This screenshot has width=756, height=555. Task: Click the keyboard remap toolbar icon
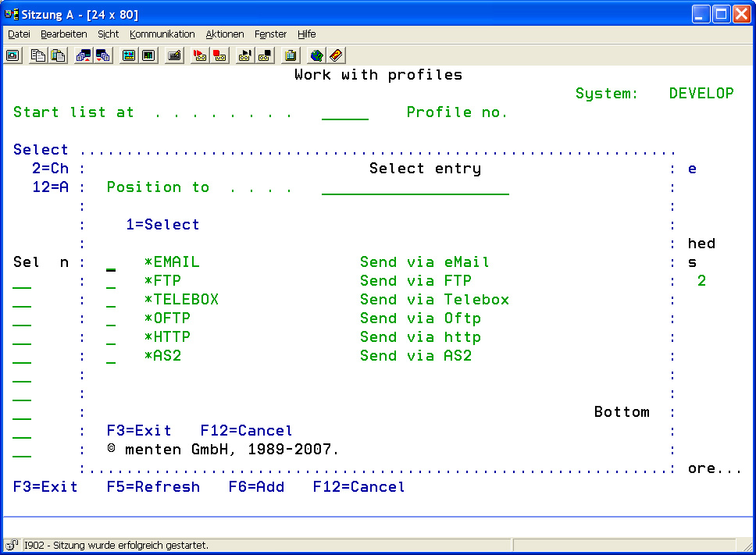tap(174, 55)
